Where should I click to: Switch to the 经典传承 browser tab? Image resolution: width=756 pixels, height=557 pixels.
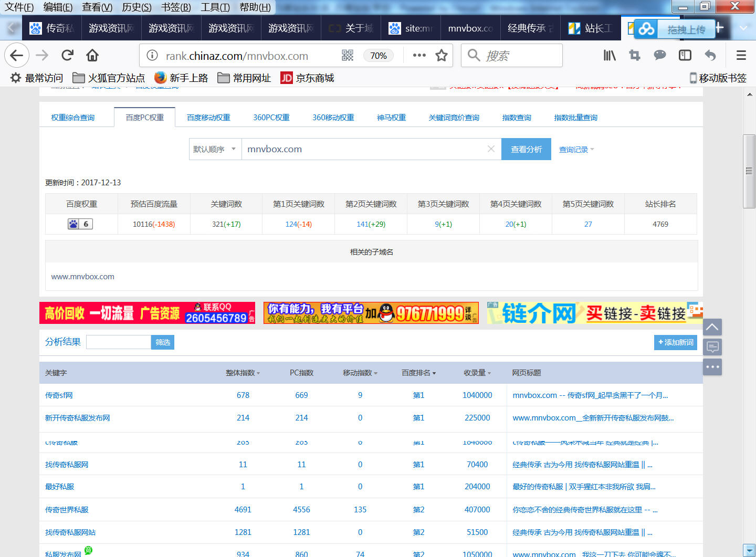(530, 28)
